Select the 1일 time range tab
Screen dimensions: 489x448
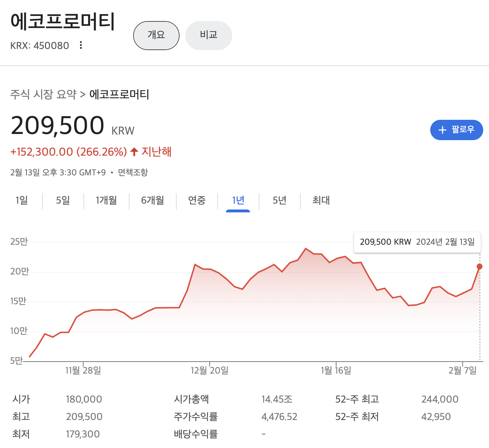pos(21,200)
